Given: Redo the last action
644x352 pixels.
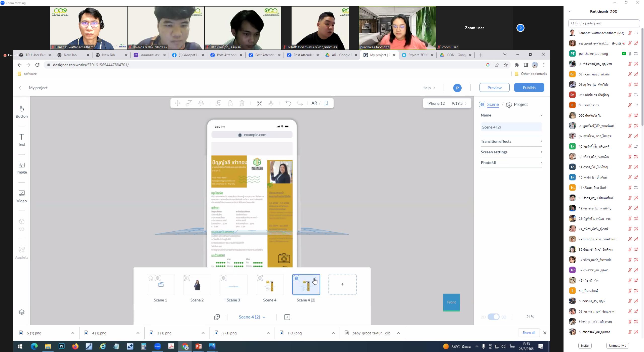Looking at the screenshot, I should click(300, 103).
